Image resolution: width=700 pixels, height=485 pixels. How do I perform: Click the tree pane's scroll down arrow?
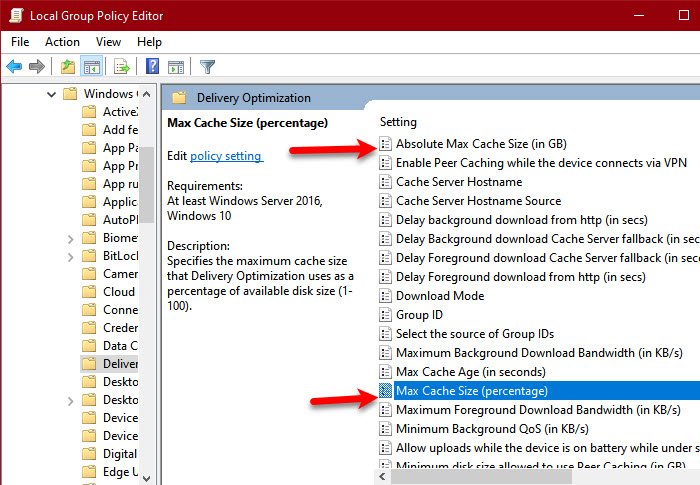pyautogui.click(x=148, y=476)
